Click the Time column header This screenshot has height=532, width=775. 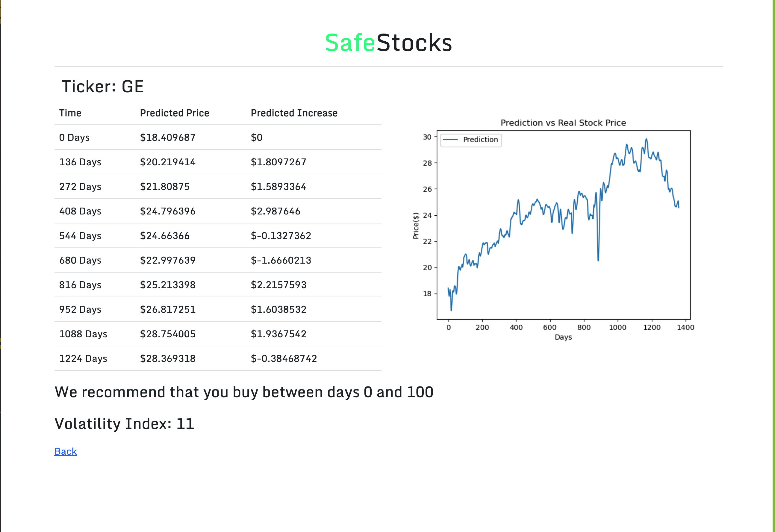[x=70, y=113]
